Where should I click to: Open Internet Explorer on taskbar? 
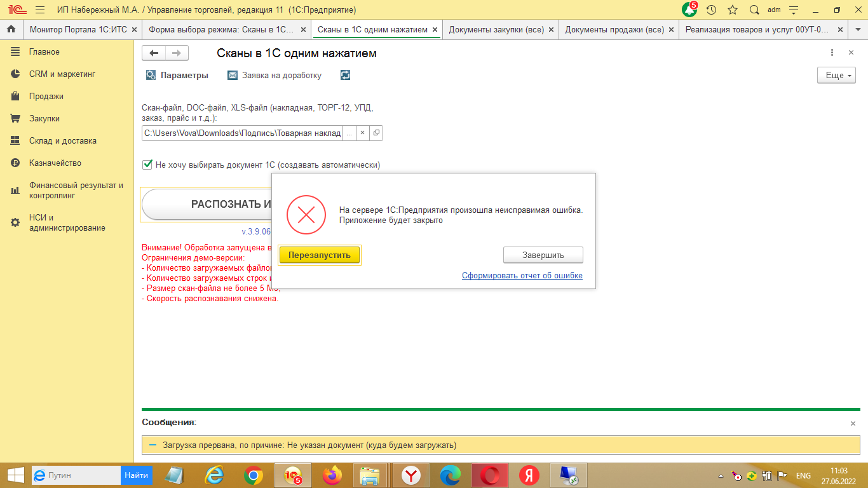(214, 475)
